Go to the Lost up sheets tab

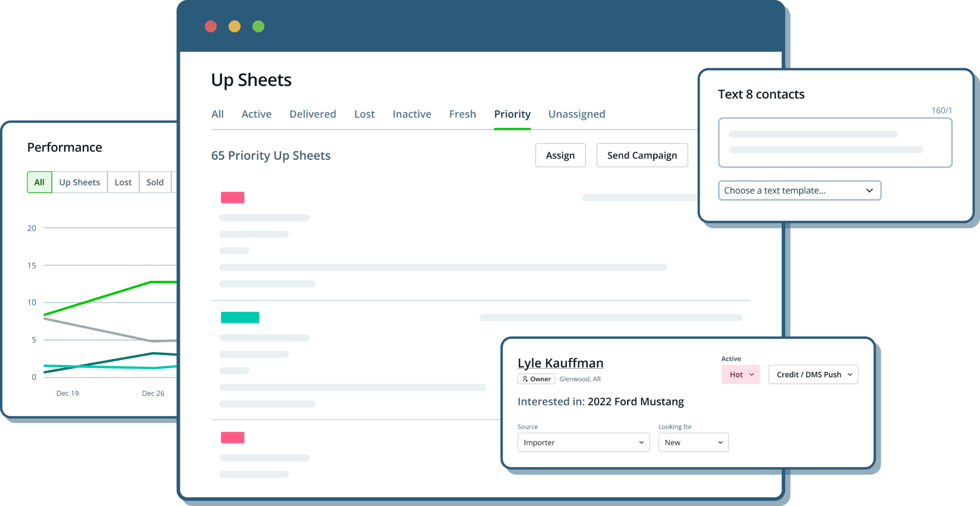click(x=365, y=114)
